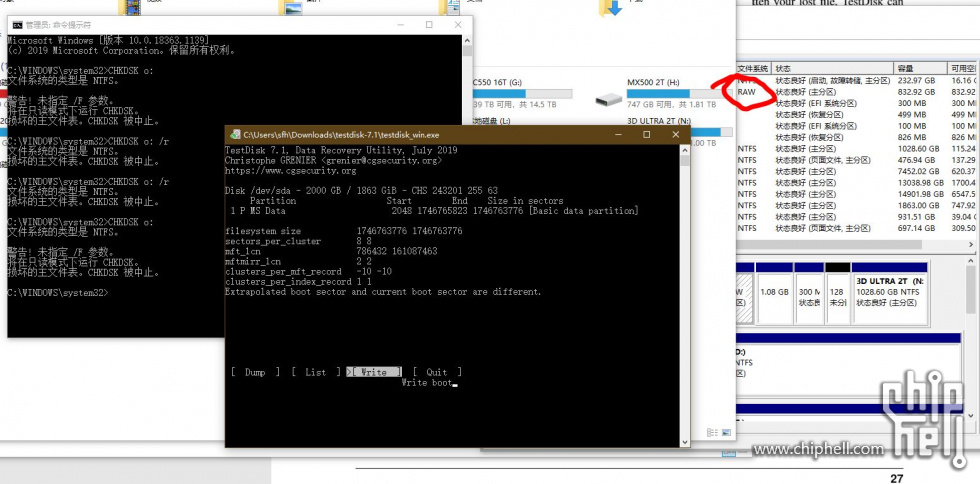The image size is (980, 484).
Task: Select the 1028.60 GB NTFS volume row
Action: (x=856, y=149)
